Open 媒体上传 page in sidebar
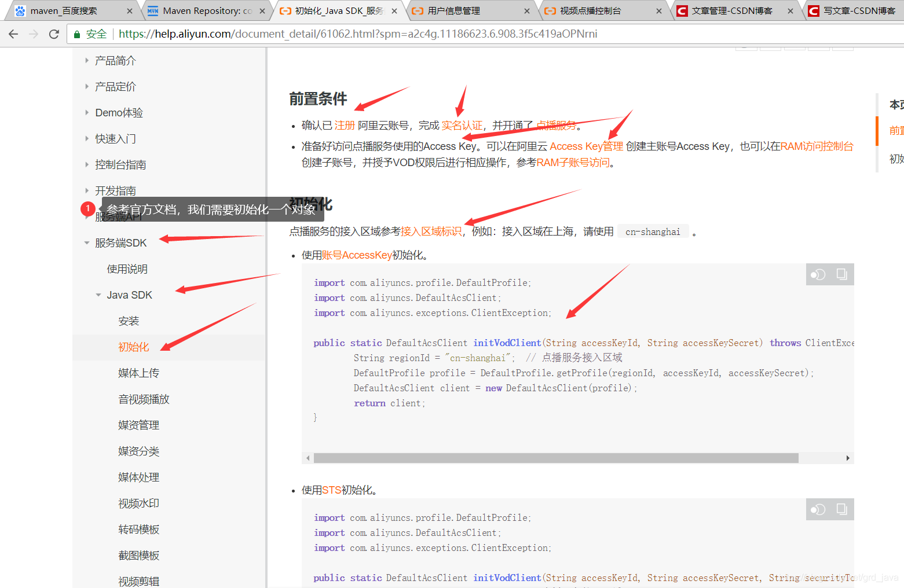This screenshot has height=588, width=904. point(138,373)
